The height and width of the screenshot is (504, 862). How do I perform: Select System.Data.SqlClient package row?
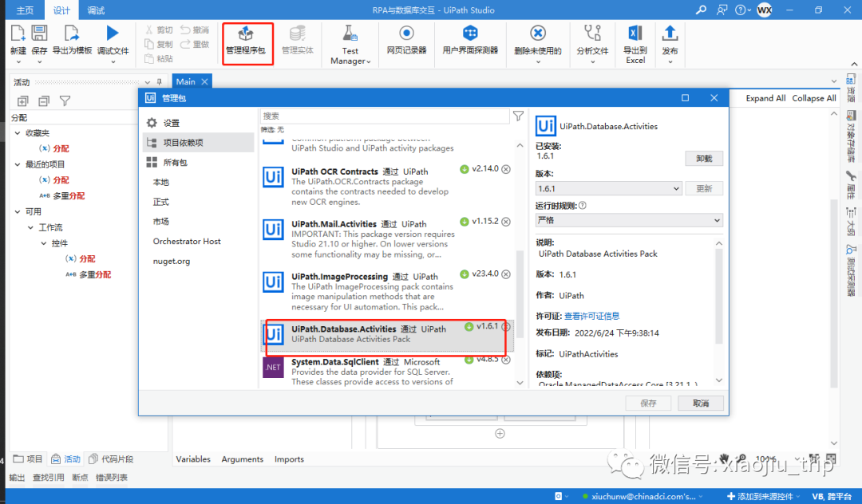click(387, 371)
